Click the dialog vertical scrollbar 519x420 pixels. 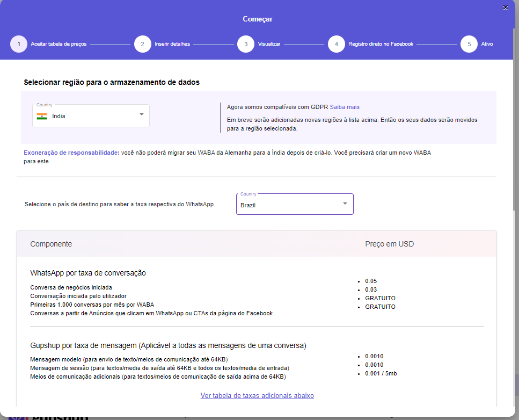pyautogui.click(x=515, y=119)
